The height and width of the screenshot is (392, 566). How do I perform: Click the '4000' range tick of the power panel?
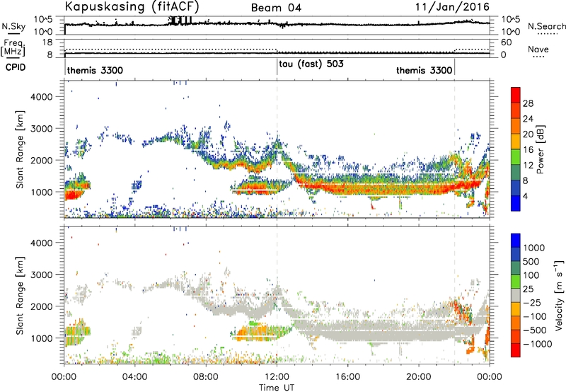tap(41, 97)
